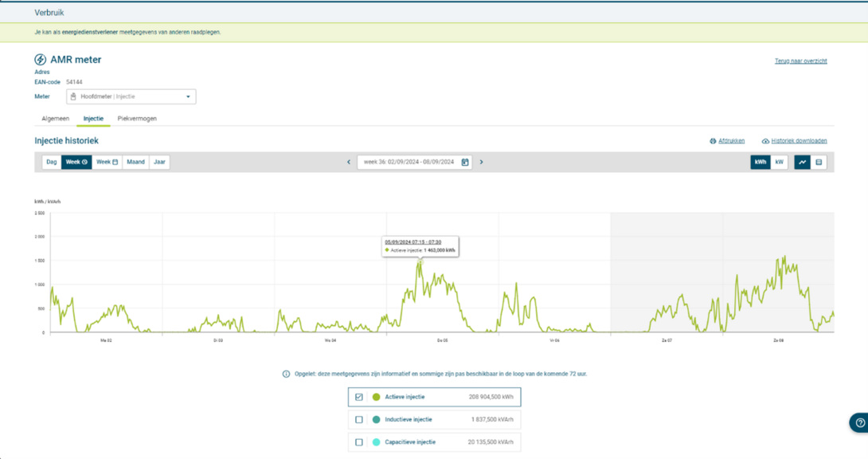
Task: Go to previous week arrow
Action: pyautogui.click(x=349, y=162)
